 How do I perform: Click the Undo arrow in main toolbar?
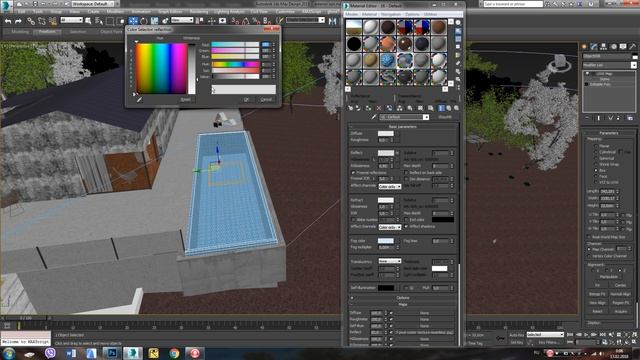[8, 21]
